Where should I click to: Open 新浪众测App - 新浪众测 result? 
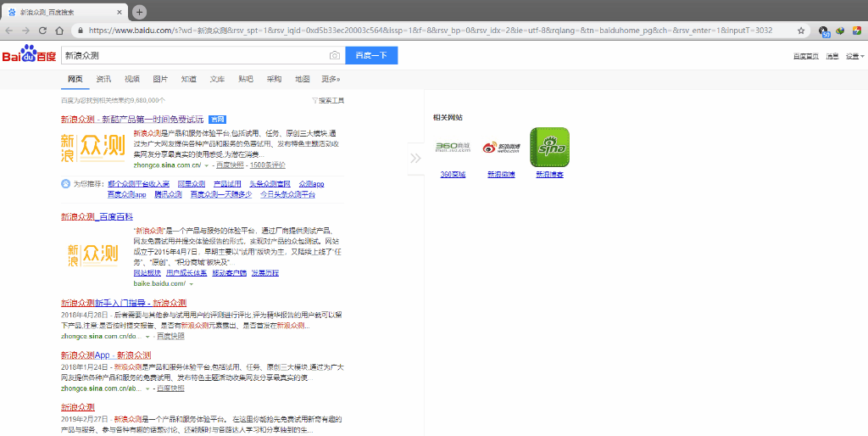[x=106, y=355]
